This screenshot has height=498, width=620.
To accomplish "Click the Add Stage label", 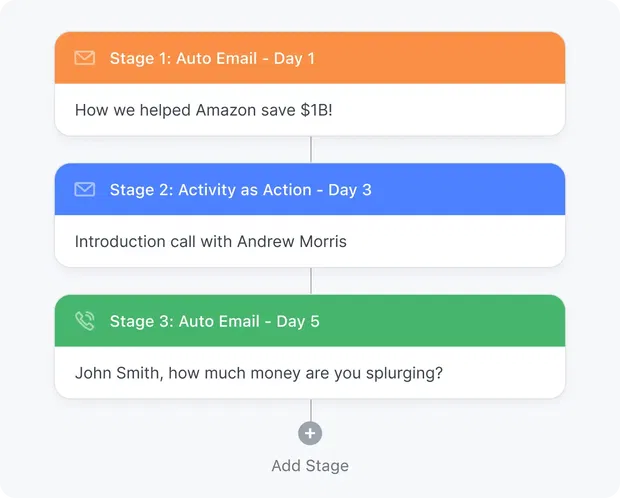I will pyautogui.click(x=310, y=465).
